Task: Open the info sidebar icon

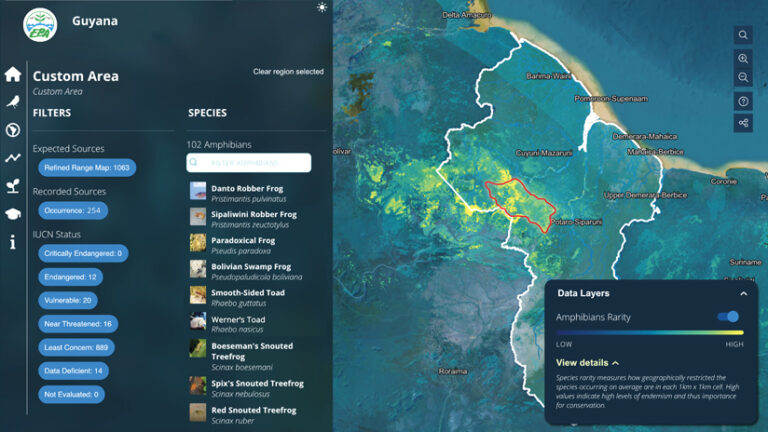Action: (13, 242)
